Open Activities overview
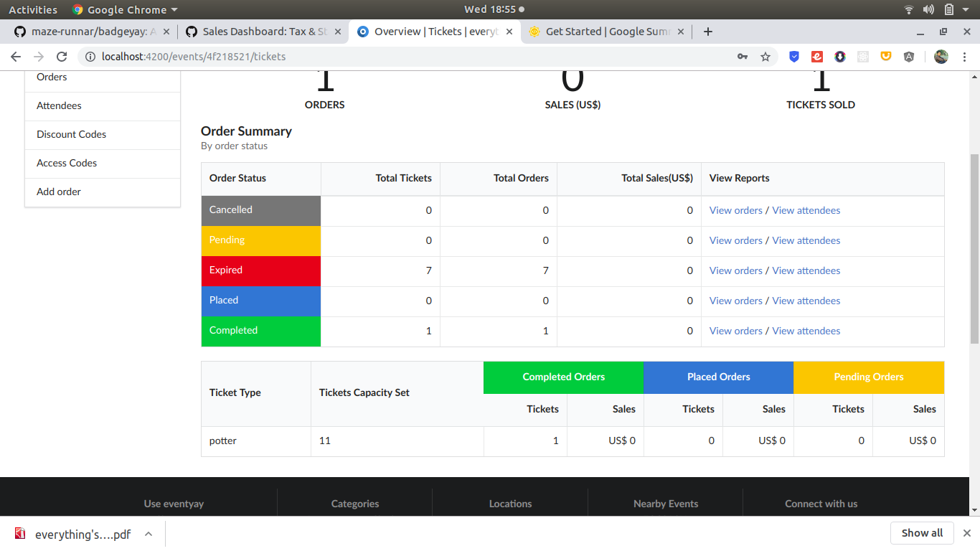This screenshot has height=551, width=980. tap(33, 9)
